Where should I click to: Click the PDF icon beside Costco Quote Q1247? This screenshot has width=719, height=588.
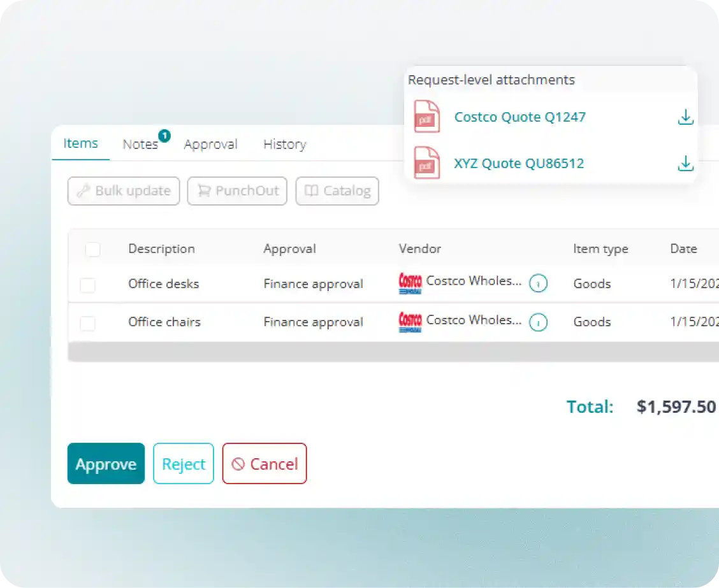point(426,117)
